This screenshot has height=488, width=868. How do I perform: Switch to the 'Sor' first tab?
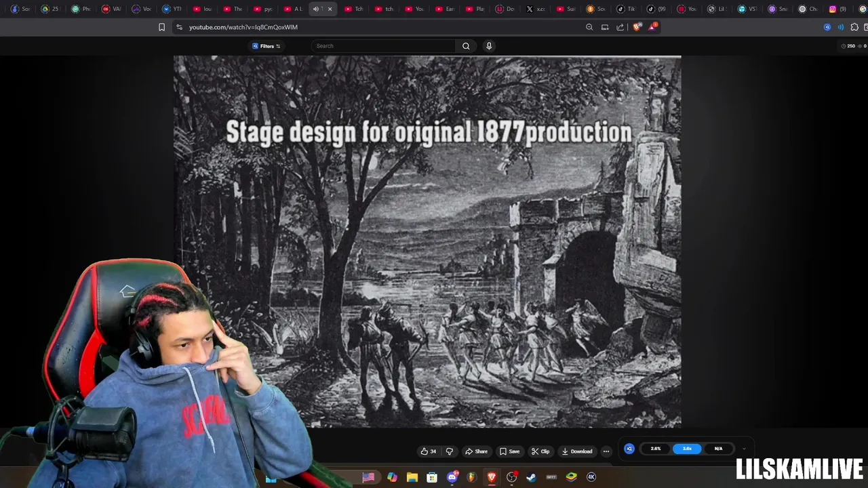(x=20, y=9)
